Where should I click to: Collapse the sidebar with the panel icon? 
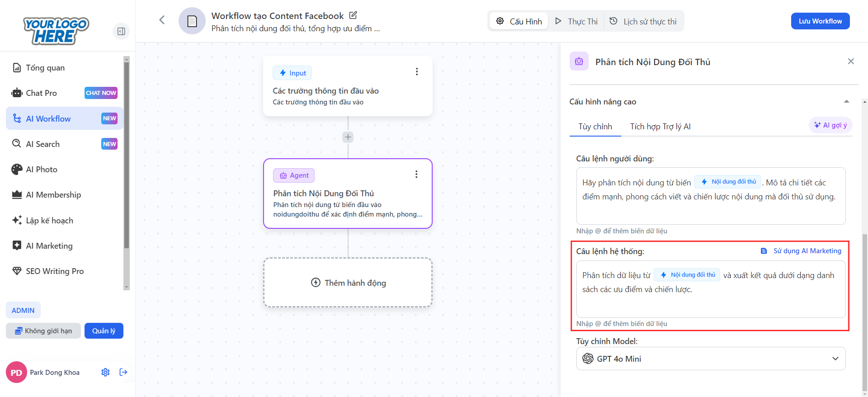pos(121,31)
